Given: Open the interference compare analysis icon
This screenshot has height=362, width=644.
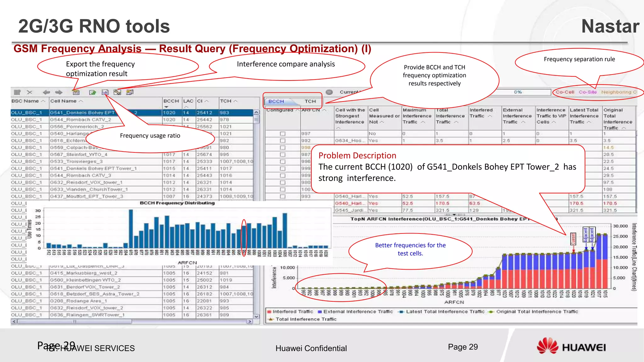Looking at the screenshot, I should pyautogui.click(x=117, y=92).
